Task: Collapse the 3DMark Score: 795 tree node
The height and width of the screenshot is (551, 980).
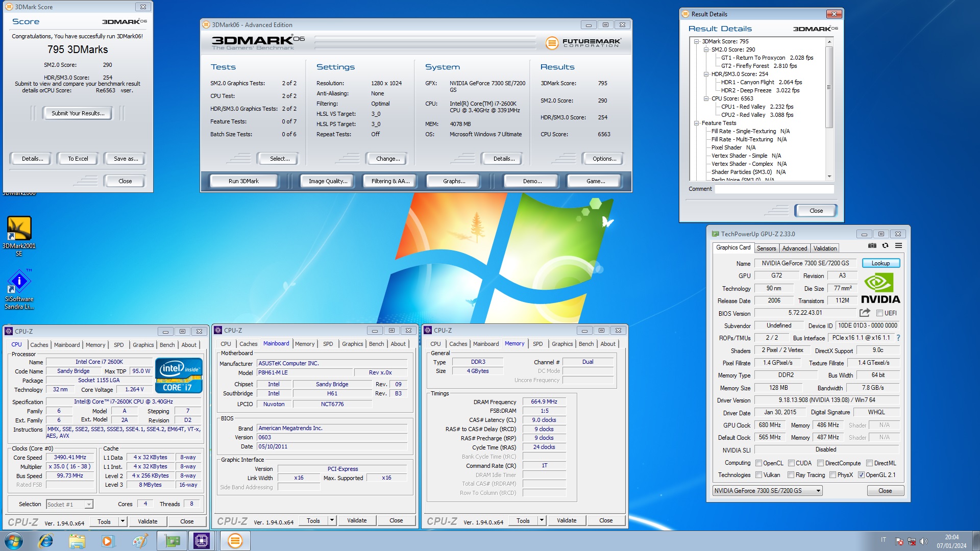Action: tap(696, 41)
